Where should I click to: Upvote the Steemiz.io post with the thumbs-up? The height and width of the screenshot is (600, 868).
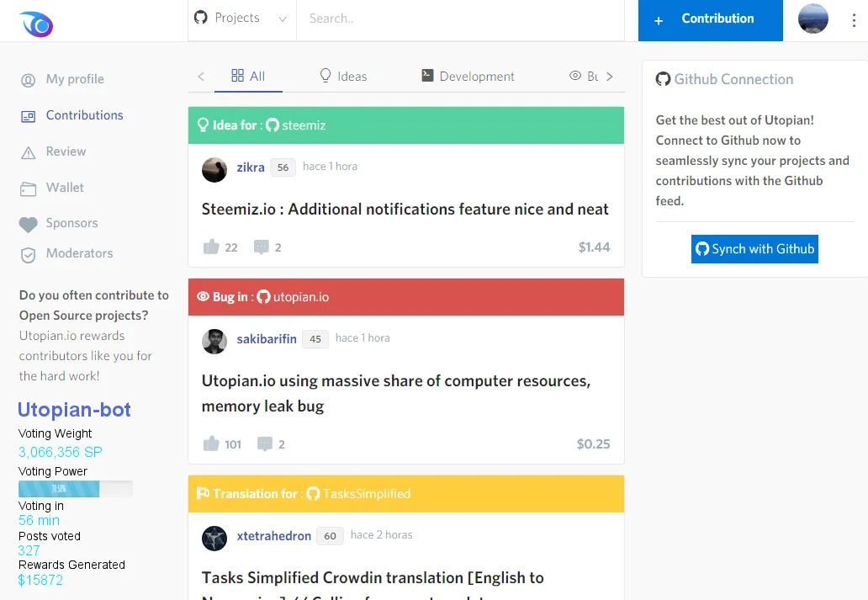pyautogui.click(x=211, y=247)
